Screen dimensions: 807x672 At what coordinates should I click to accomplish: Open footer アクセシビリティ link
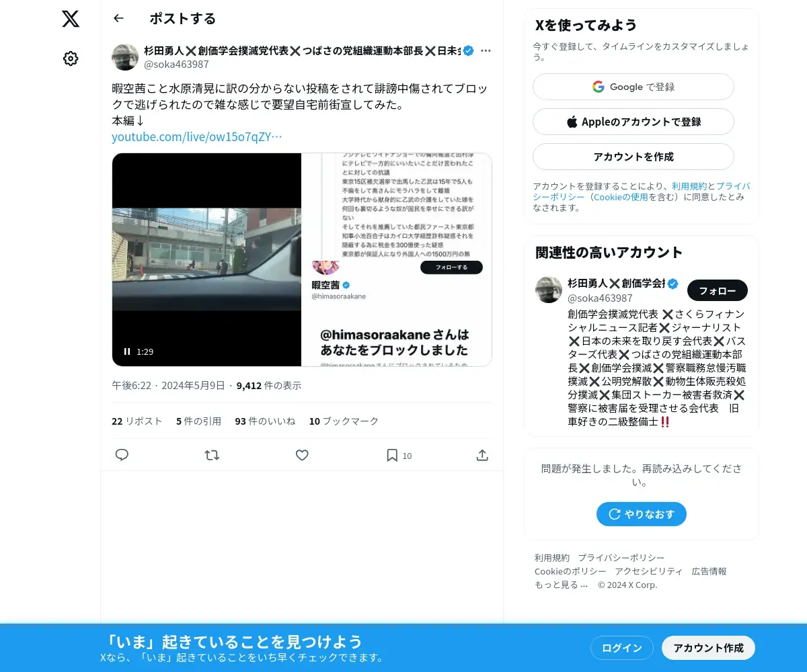(x=649, y=571)
